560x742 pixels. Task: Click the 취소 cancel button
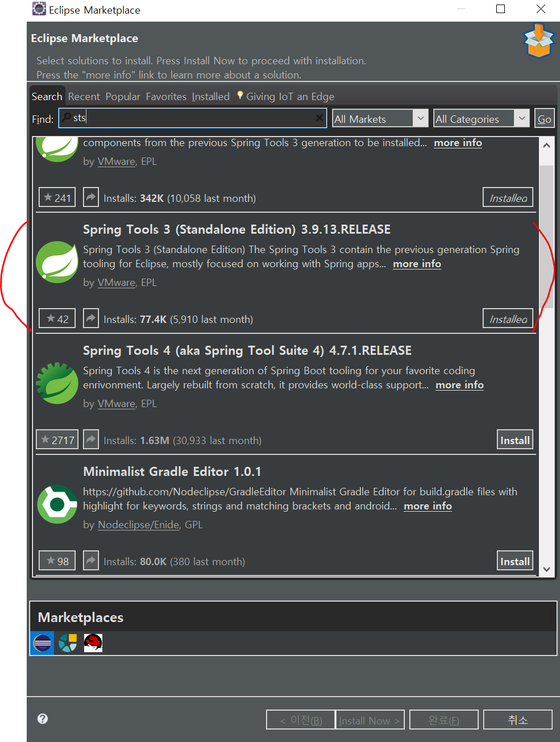pos(518,719)
